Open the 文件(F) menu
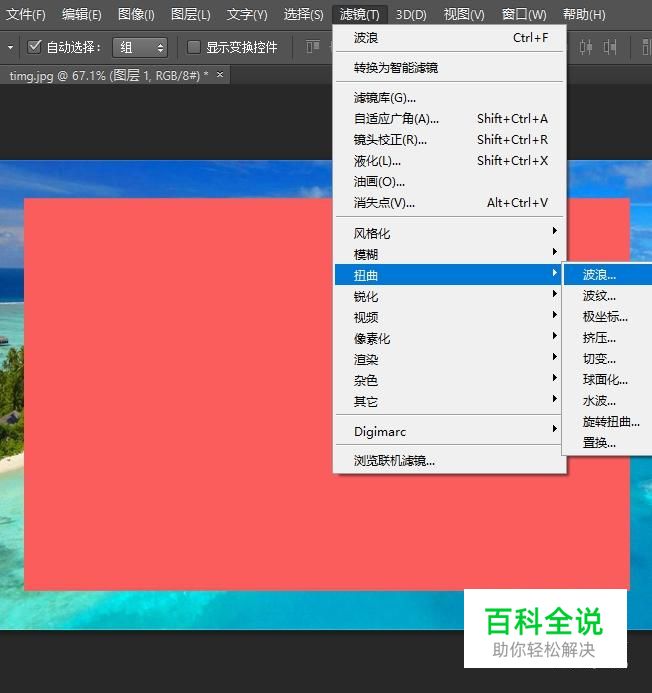The height and width of the screenshot is (693, 652). pos(26,15)
